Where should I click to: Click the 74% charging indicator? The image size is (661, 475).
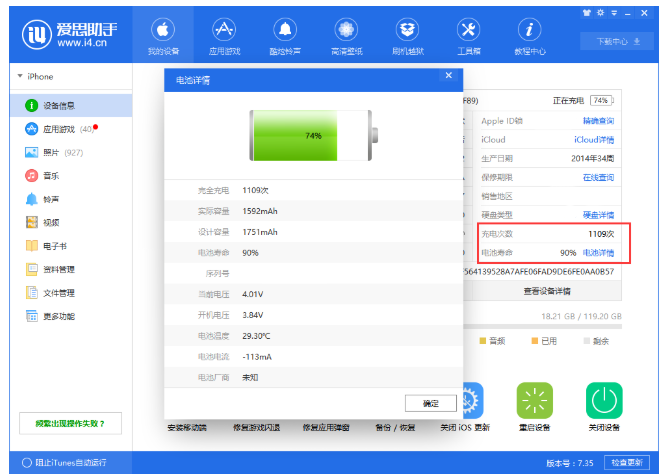point(601,100)
